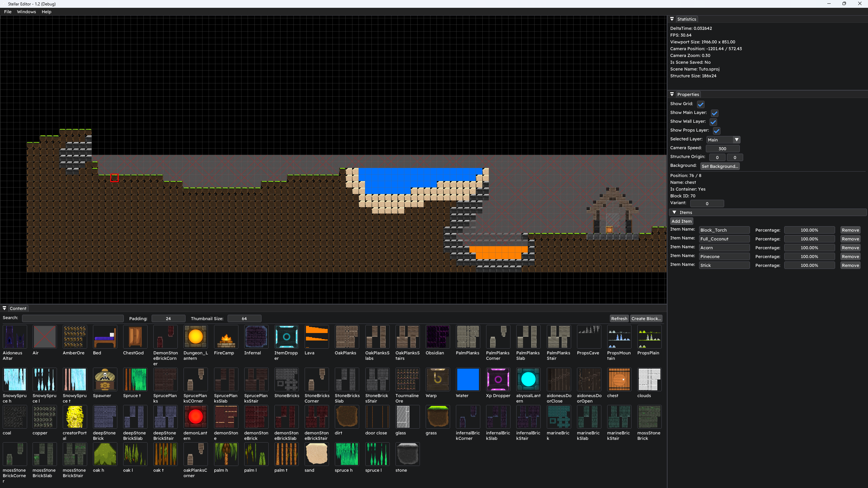Viewport: 868px width, 488px height.
Task: Select the Bed block icon
Action: pyautogui.click(x=105, y=337)
